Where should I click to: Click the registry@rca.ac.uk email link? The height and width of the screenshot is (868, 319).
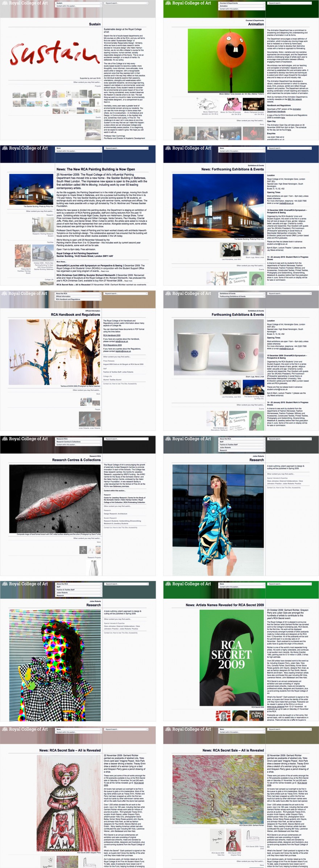tap(124, 351)
